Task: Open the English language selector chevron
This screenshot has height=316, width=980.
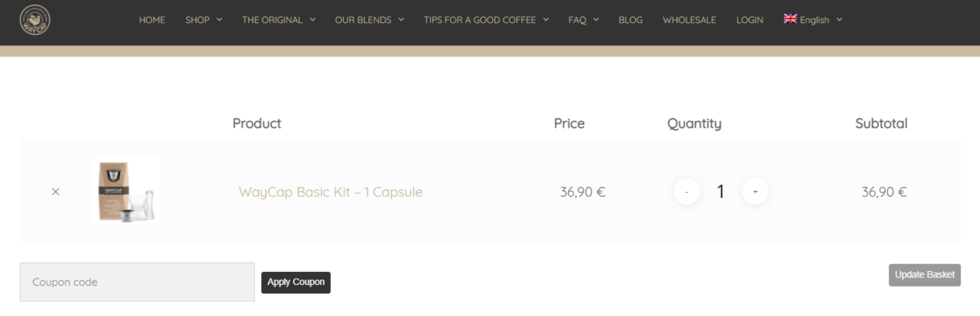Action: [840, 20]
